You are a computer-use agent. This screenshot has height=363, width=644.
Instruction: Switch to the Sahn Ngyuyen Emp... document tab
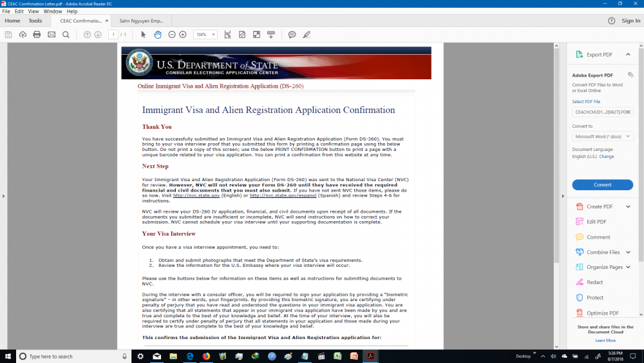(141, 21)
